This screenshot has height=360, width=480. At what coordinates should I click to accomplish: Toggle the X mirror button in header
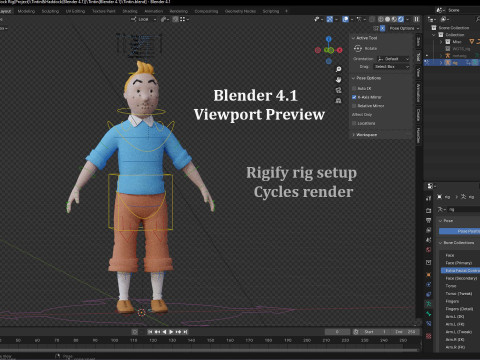coord(382,28)
